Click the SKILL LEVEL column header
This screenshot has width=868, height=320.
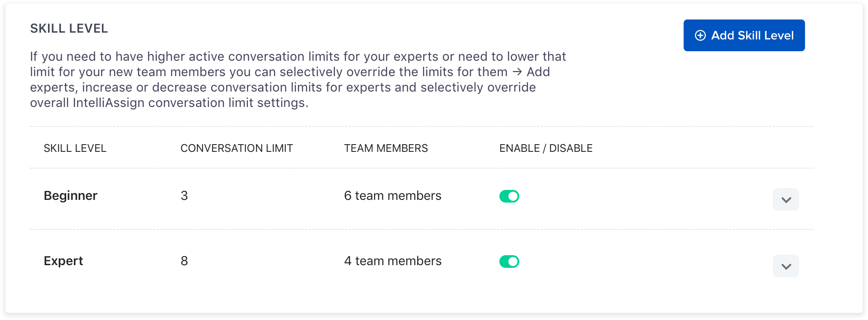pos(75,148)
